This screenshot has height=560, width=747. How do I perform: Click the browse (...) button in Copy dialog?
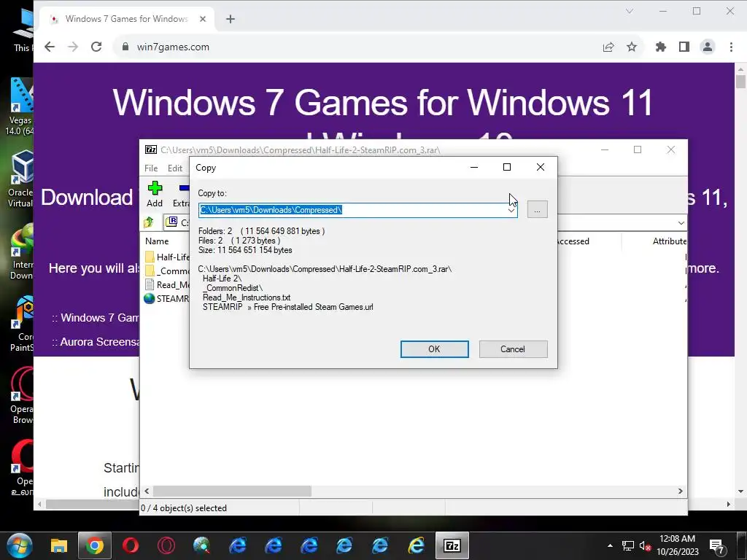click(538, 210)
